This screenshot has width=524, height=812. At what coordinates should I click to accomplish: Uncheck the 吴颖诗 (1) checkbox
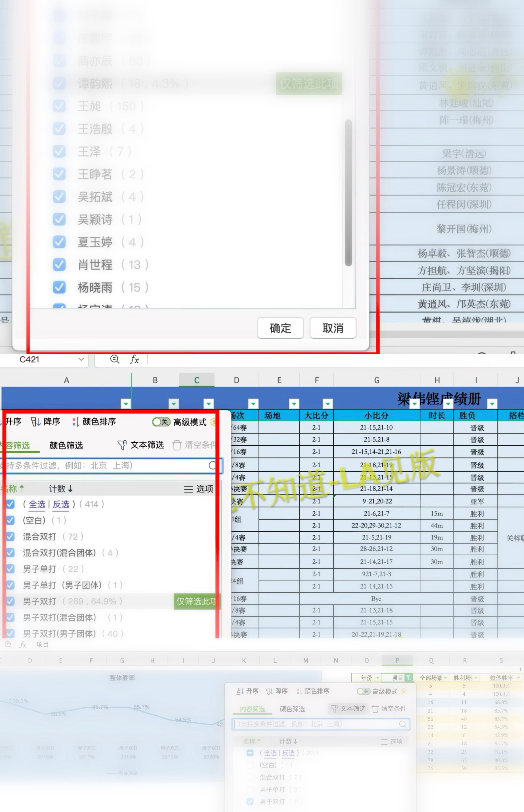pos(59,219)
